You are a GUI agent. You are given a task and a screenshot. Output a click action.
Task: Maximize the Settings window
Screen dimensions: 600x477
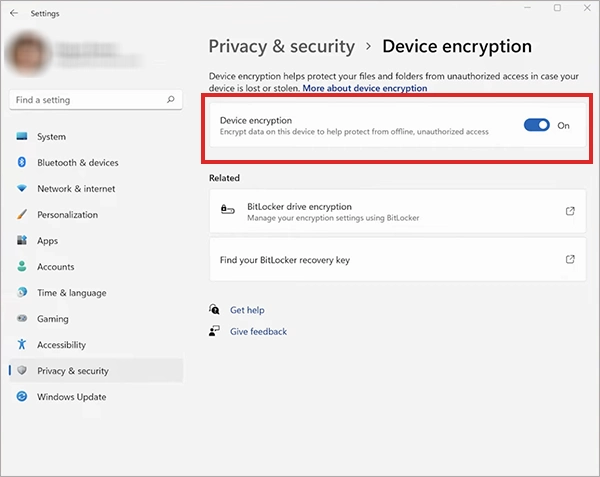[x=558, y=8]
